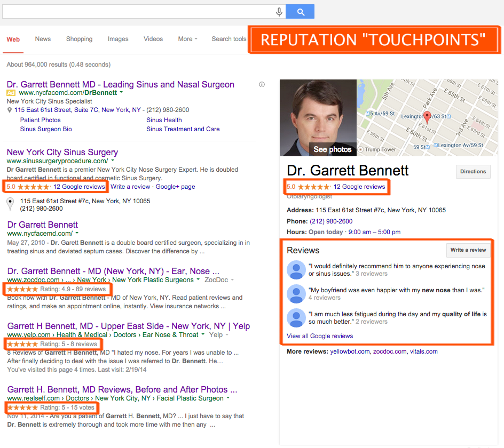The width and height of the screenshot is (504, 448).
Task: Click the blue magnifier search button
Action: [x=300, y=12]
